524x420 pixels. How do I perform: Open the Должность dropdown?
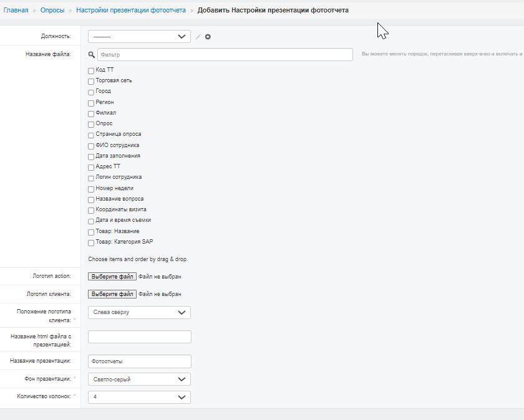[x=139, y=37]
